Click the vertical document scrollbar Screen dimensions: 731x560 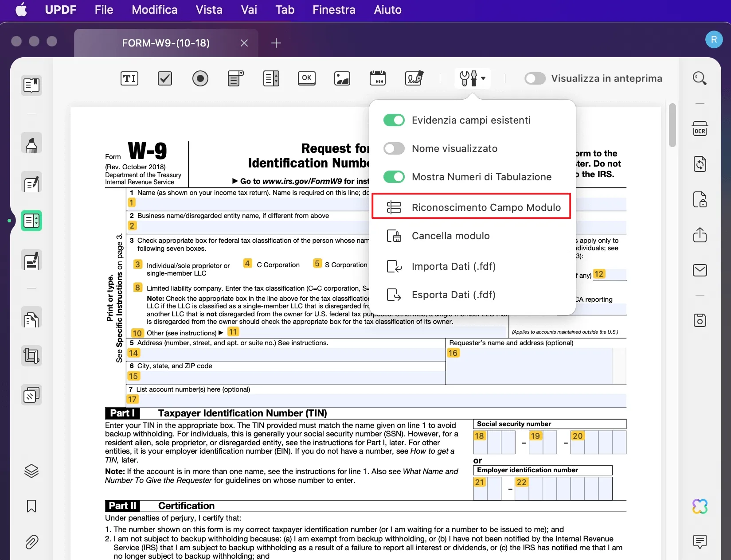coord(672,125)
